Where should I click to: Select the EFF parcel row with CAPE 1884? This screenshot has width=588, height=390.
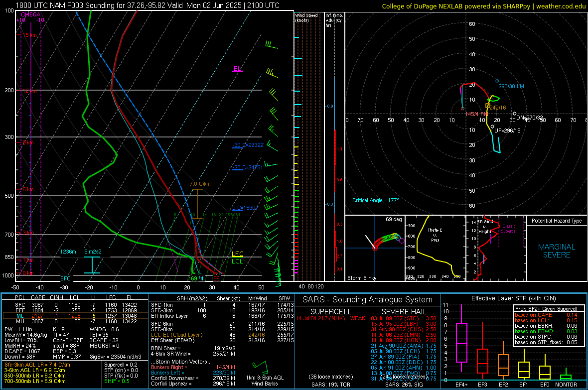[x=75, y=310]
